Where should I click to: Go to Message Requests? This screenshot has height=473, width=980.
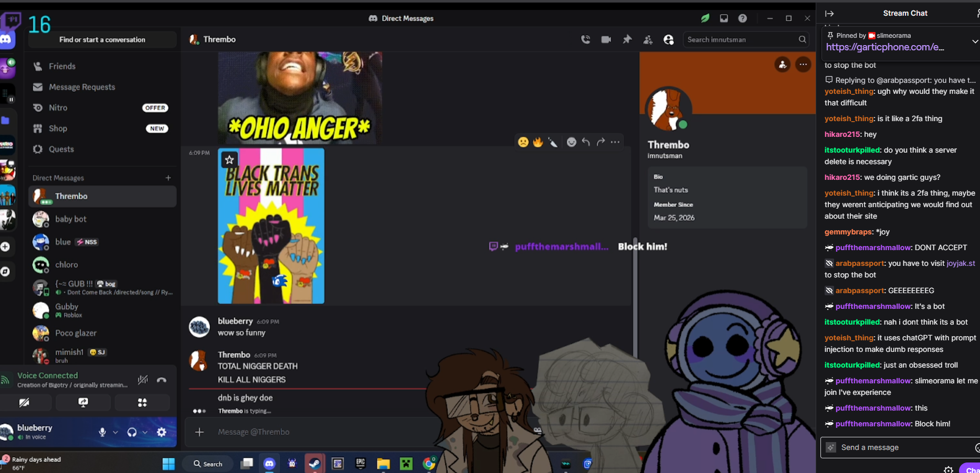pos(81,87)
